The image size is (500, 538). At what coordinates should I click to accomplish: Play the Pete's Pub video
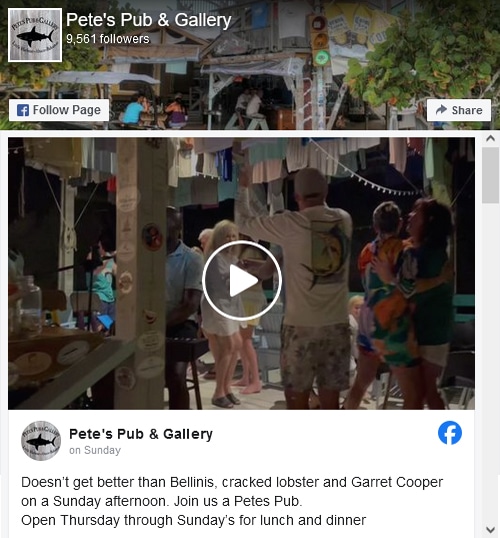point(242,280)
